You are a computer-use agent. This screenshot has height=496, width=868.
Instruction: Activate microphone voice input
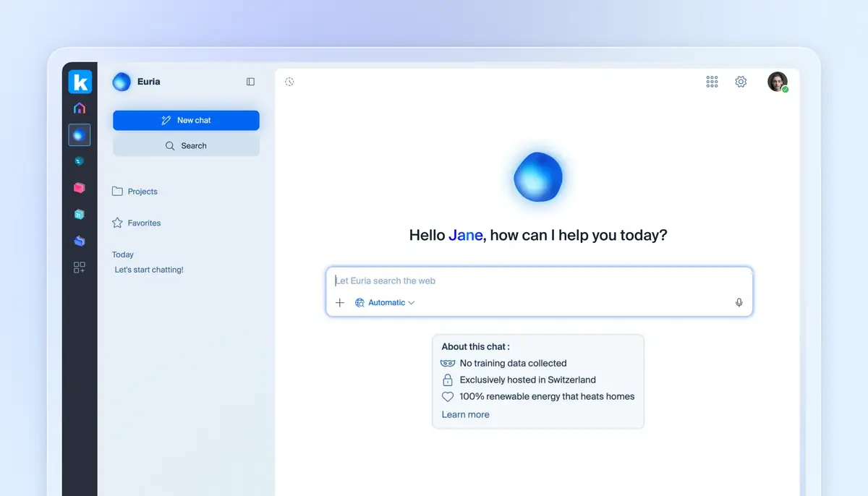click(739, 303)
